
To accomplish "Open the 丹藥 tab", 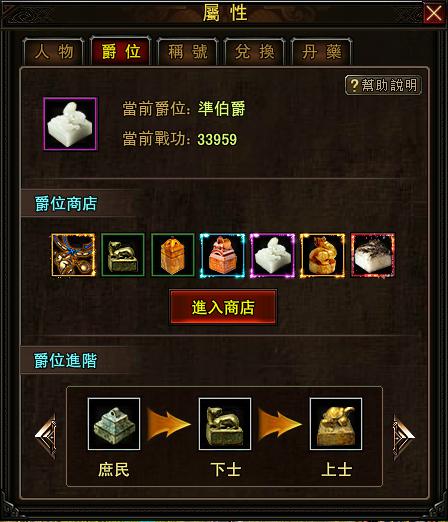I will tap(321, 52).
